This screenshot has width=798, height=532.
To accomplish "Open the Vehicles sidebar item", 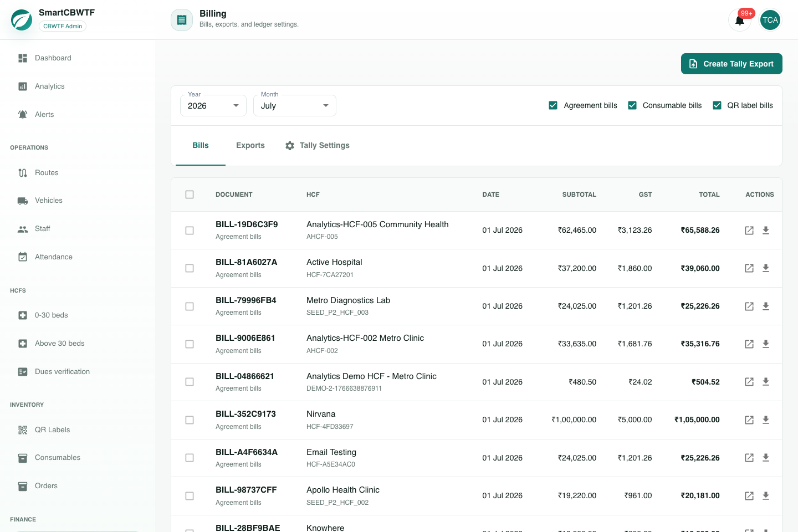I will click(78, 201).
